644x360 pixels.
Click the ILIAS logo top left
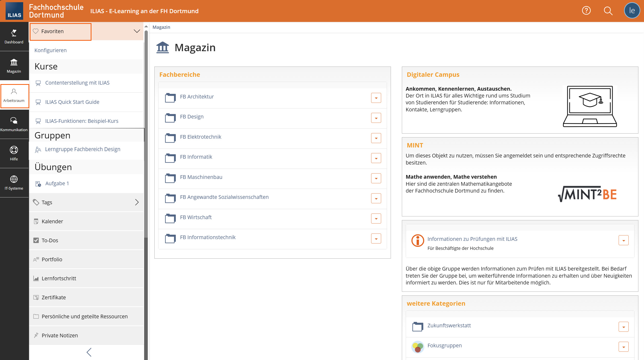click(x=14, y=11)
